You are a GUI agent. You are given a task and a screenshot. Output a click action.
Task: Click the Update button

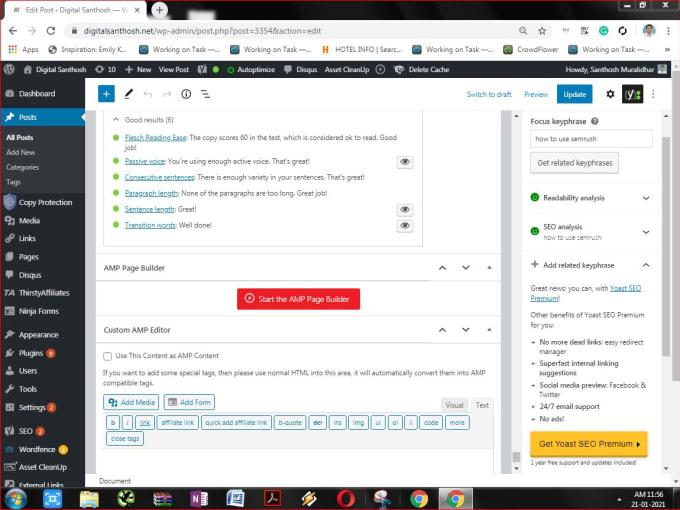(574, 94)
